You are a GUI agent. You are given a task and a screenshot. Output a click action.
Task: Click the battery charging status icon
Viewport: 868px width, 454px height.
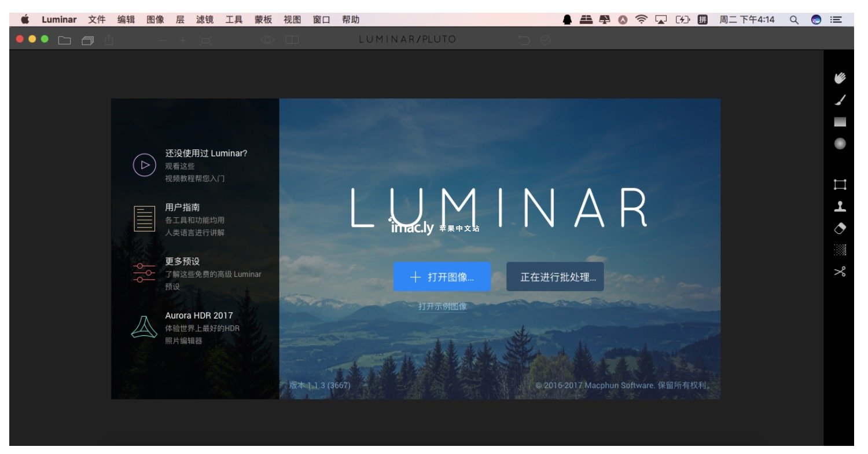pyautogui.click(x=682, y=20)
